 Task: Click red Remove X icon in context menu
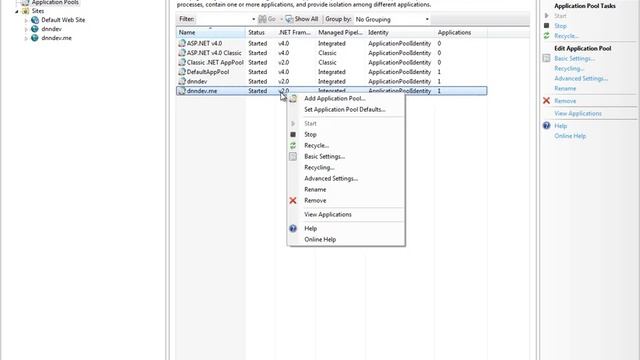click(293, 200)
